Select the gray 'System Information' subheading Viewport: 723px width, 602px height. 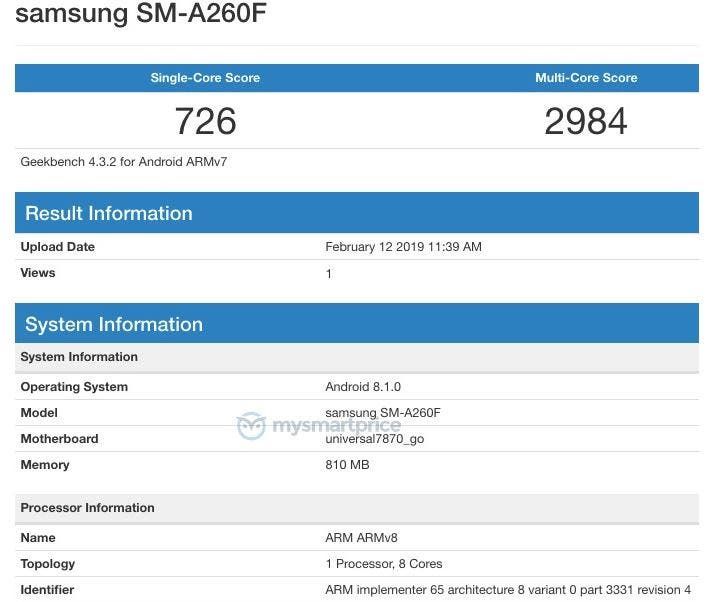(79, 357)
